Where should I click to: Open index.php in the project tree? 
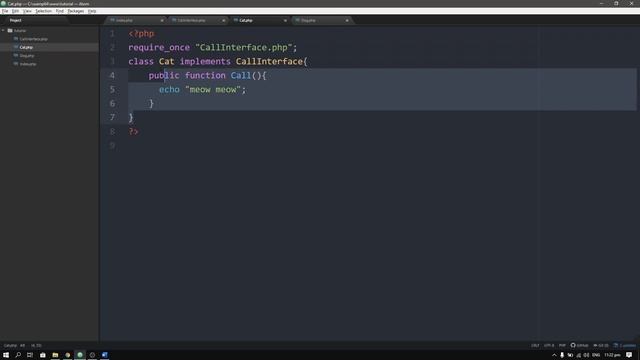28,64
